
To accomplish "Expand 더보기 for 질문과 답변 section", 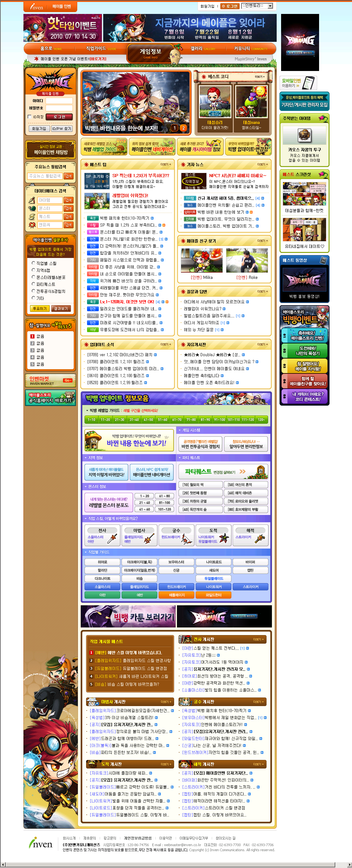I will (263, 292).
